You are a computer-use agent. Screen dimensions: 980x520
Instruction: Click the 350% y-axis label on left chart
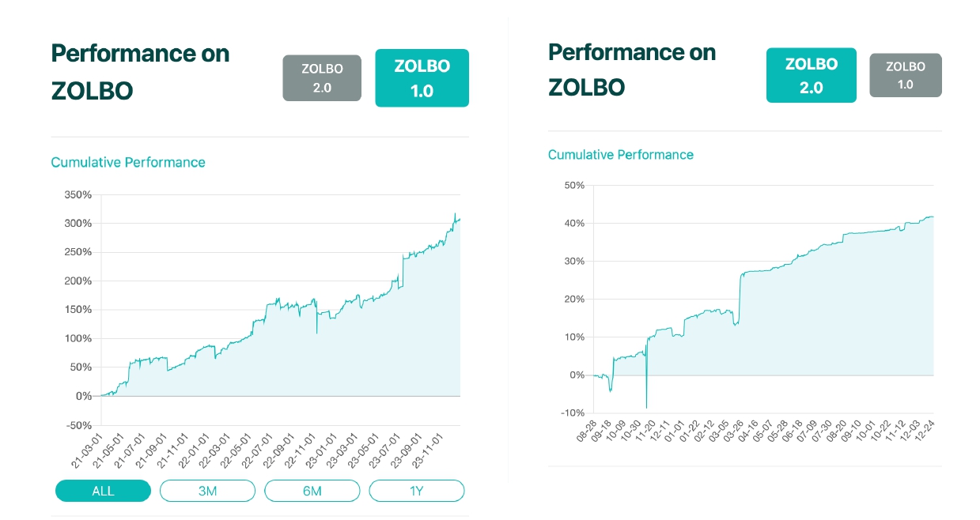pyautogui.click(x=79, y=194)
